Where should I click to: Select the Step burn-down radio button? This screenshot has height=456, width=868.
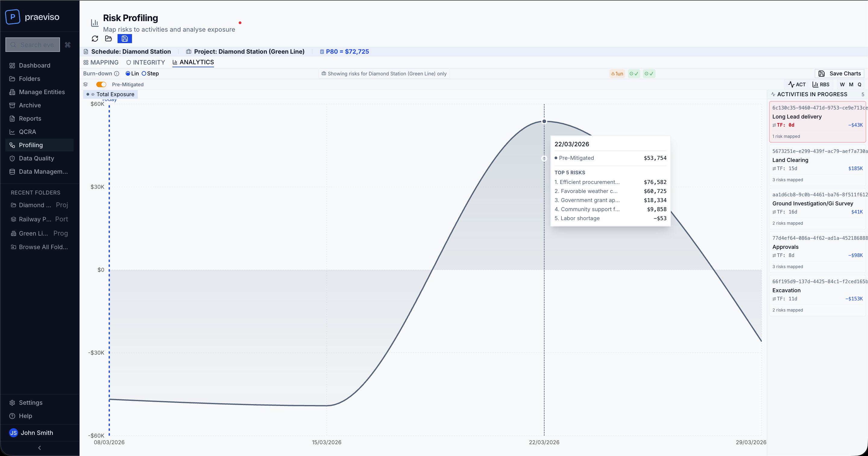click(x=144, y=74)
